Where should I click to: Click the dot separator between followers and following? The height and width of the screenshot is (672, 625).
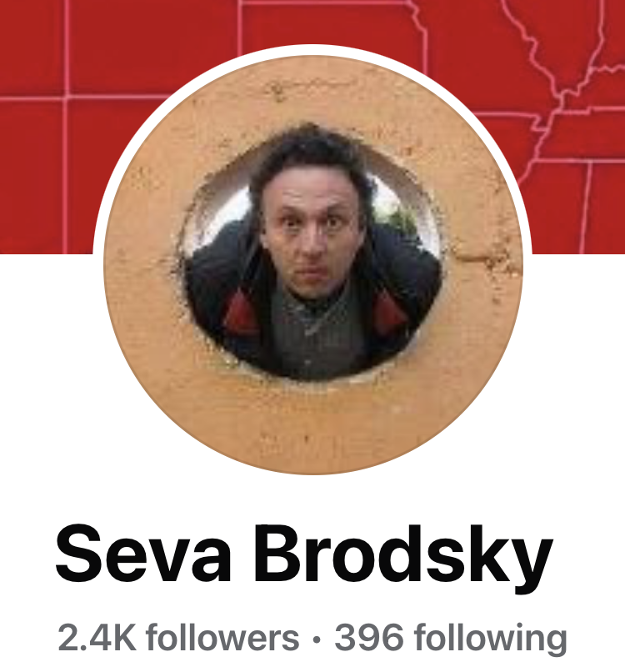(x=317, y=639)
